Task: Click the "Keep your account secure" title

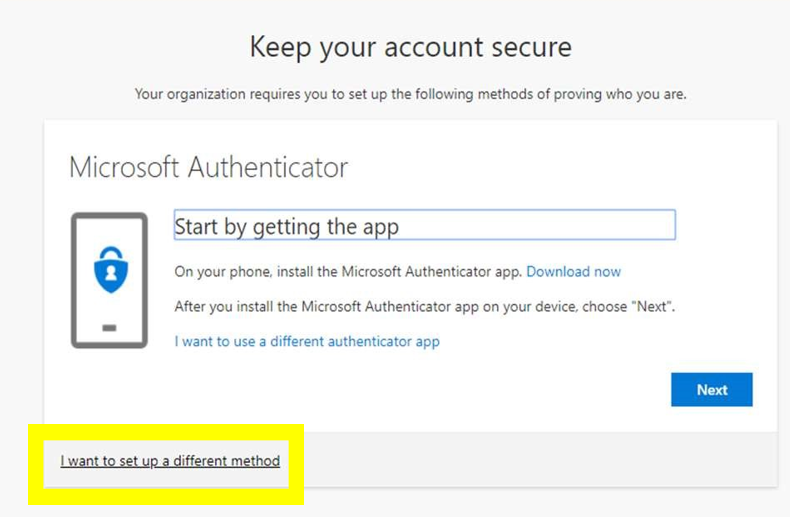Action: 410,47
